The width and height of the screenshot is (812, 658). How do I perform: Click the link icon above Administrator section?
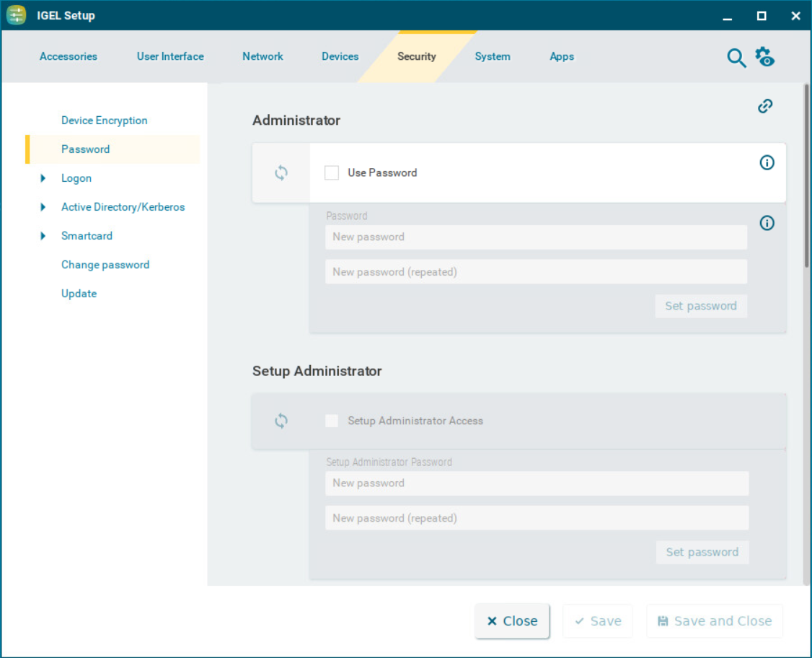pos(765,106)
